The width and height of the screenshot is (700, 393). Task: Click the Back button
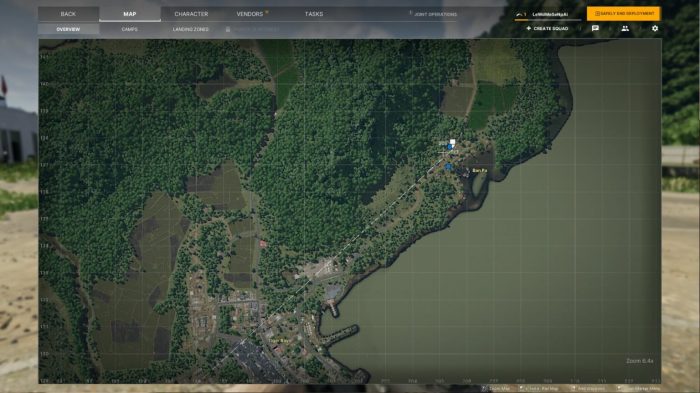(x=68, y=14)
